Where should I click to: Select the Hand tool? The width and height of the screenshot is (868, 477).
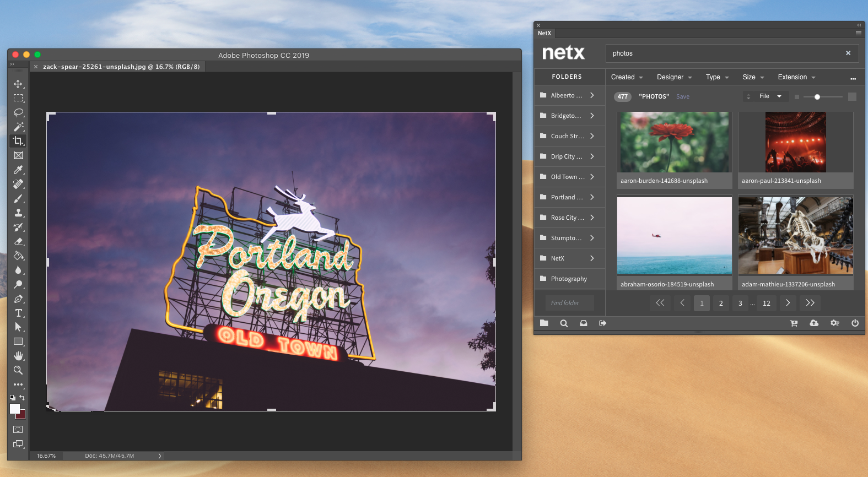click(18, 356)
